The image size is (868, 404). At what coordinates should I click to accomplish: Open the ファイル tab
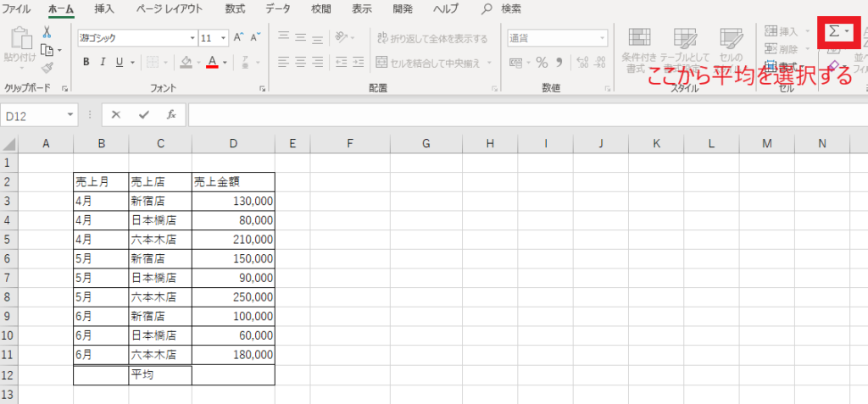pyautogui.click(x=17, y=8)
